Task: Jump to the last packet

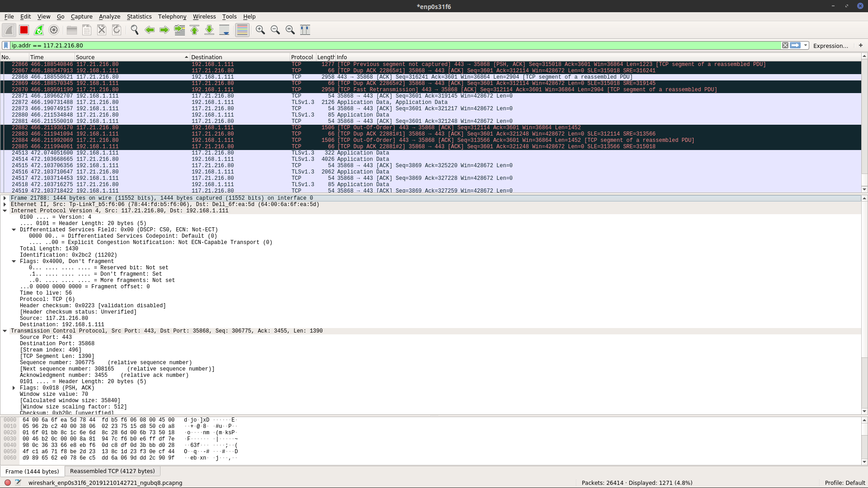Action: [209, 30]
